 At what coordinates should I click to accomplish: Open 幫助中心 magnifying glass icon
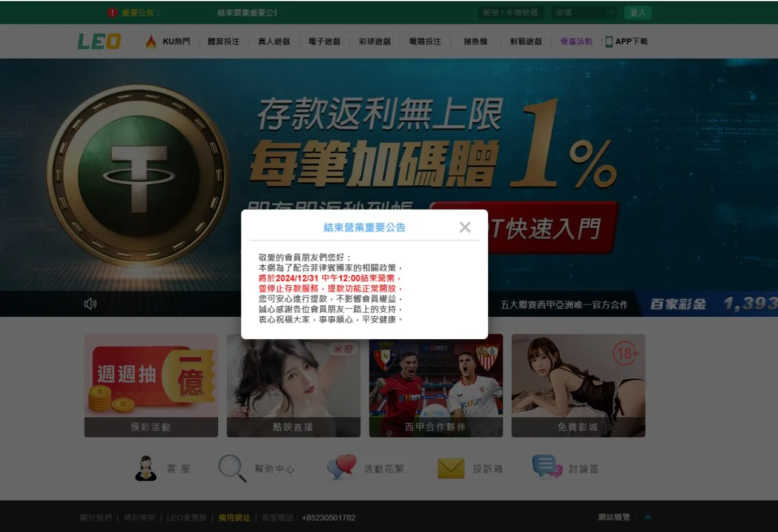click(x=232, y=469)
